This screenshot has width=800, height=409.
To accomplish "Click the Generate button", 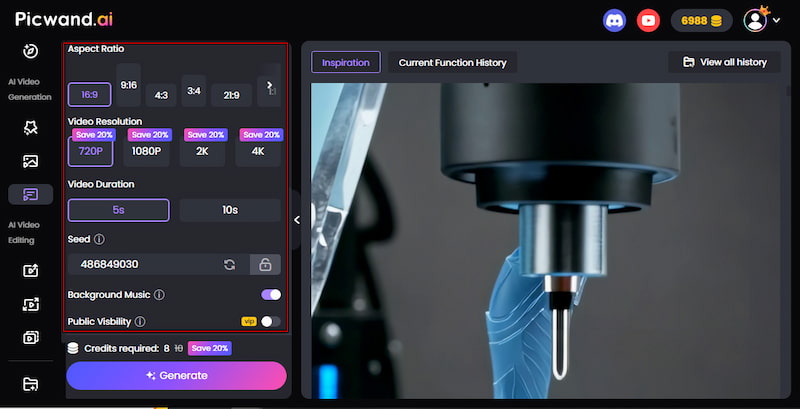I will click(x=177, y=376).
